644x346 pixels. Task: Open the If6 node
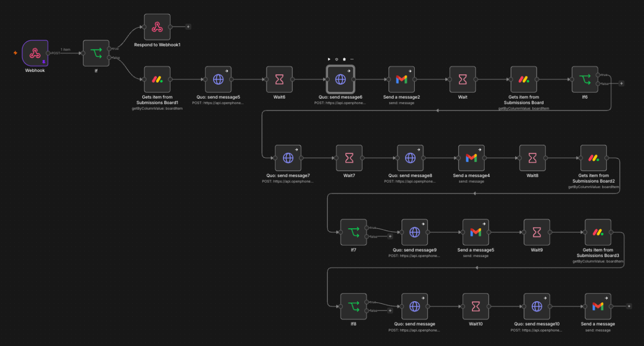click(x=585, y=79)
